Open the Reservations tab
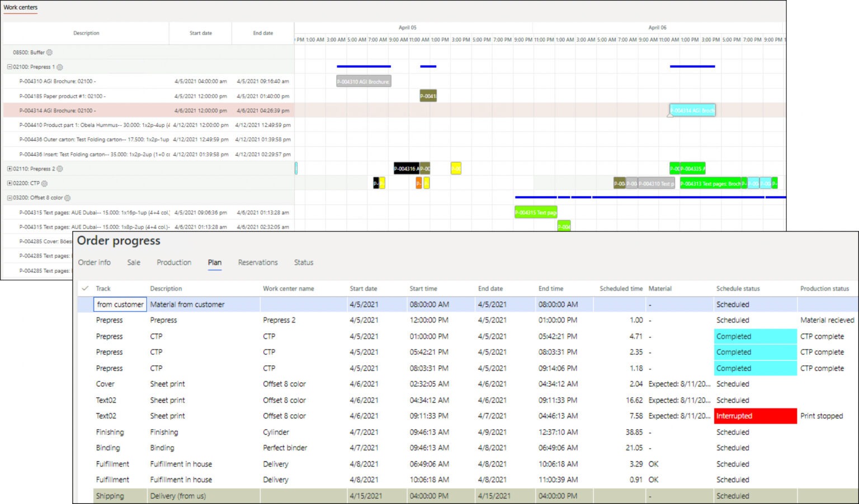 [x=258, y=262]
